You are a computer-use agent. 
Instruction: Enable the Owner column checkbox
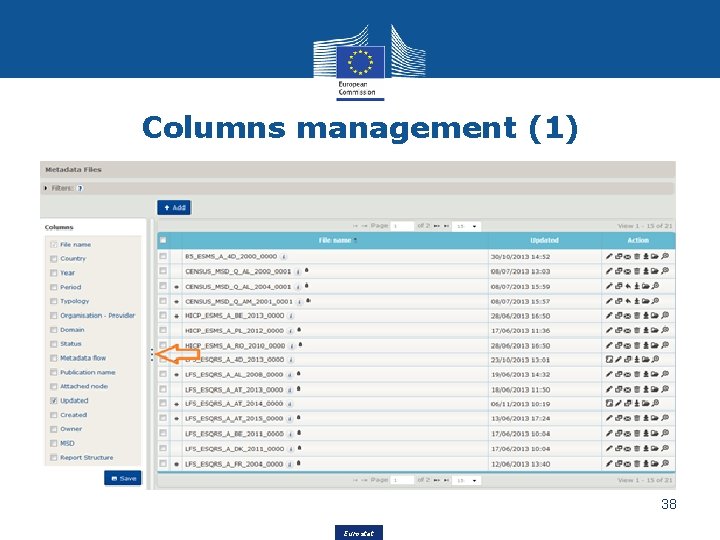tap(53, 429)
